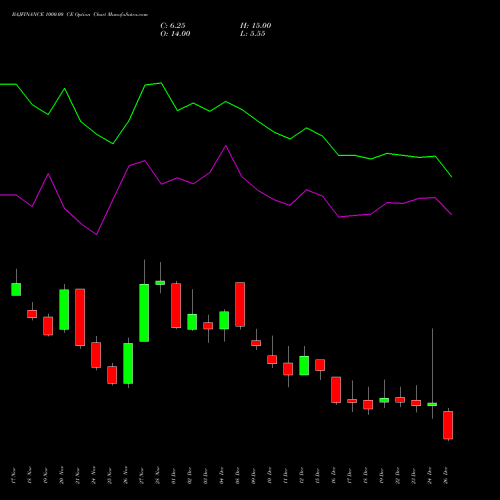The width and height of the screenshot is (500, 500).
Task: Click the 01 Dec date label
Action: [174, 476]
